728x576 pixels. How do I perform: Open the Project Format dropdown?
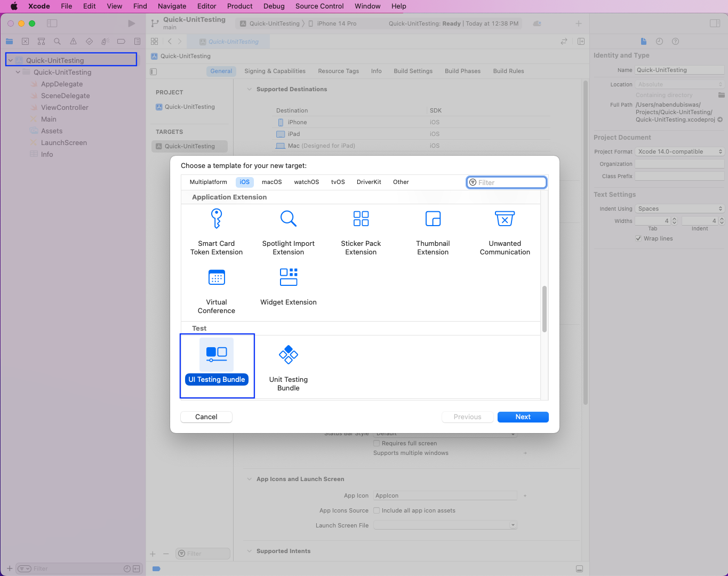(x=680, y=151)
